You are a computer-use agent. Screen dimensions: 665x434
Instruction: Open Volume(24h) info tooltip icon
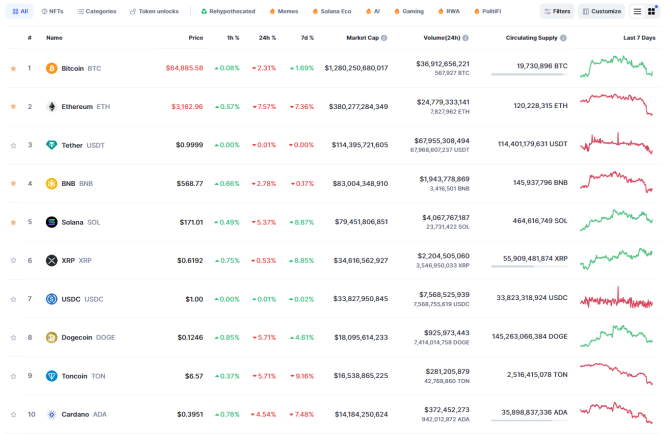(465, 38)
